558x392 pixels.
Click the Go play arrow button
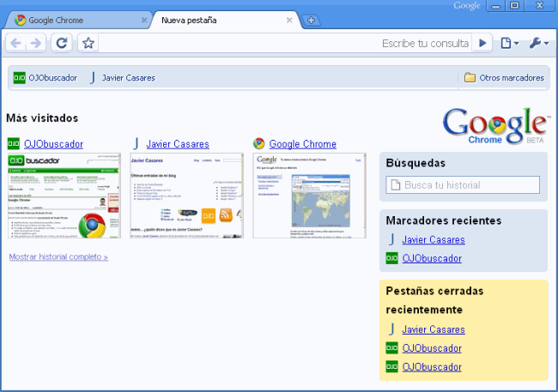482,44
